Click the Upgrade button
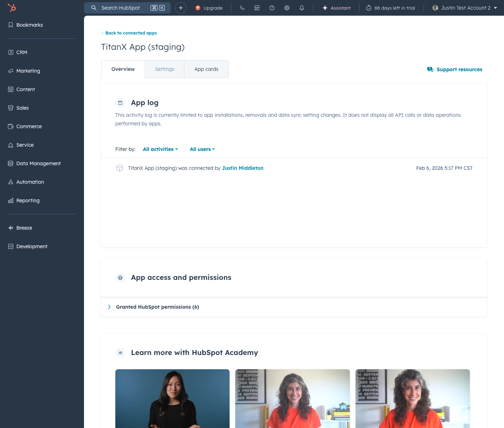Image resolution: width=504 pixels, height=428 pixels. 209,8
